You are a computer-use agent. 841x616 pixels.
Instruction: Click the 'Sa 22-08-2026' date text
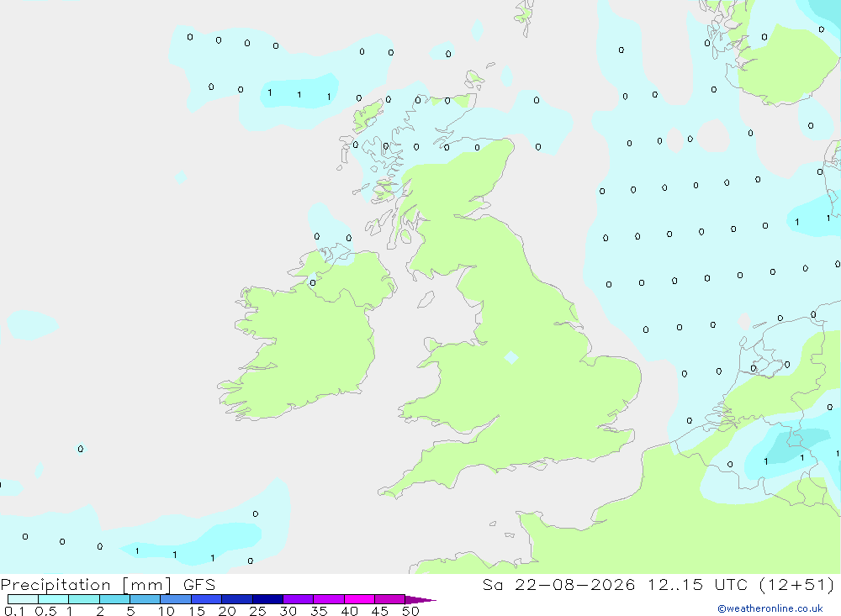(559, 585)
